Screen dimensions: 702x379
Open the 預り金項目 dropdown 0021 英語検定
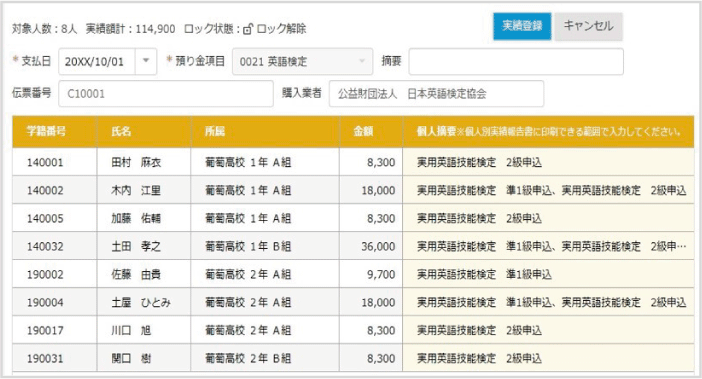[x=302, y=61]
